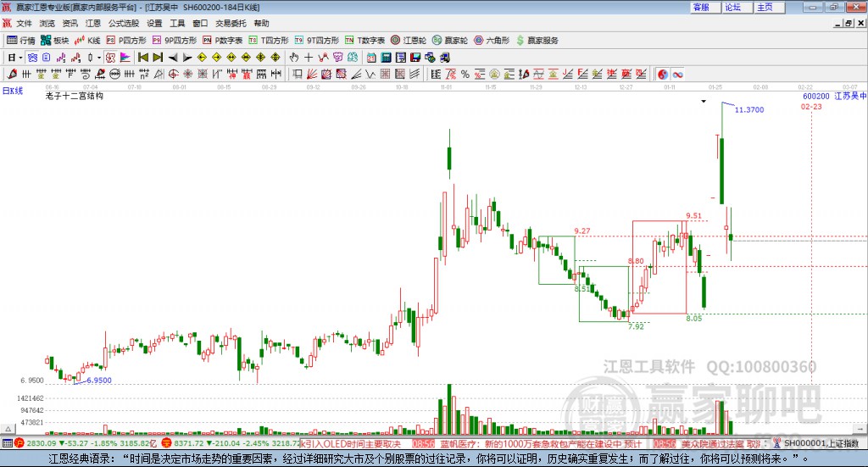This screenshot has width=868, height=467.
Task: Open the P四方形 tool
Action: point(126,41)
